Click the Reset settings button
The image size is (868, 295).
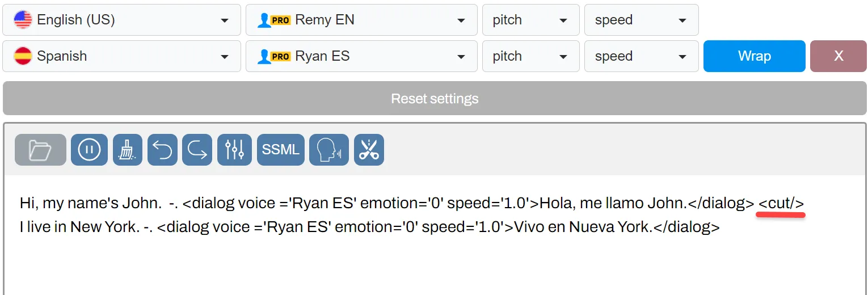435,98
